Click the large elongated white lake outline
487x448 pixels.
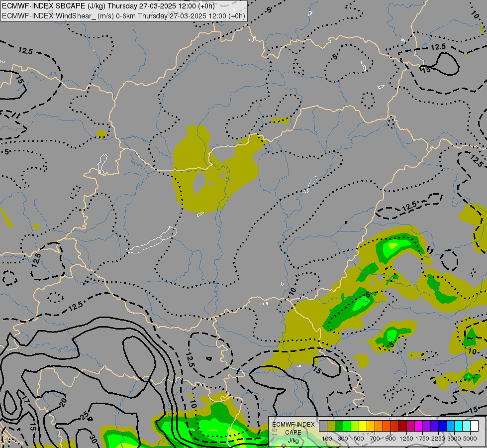pos(152,240)
